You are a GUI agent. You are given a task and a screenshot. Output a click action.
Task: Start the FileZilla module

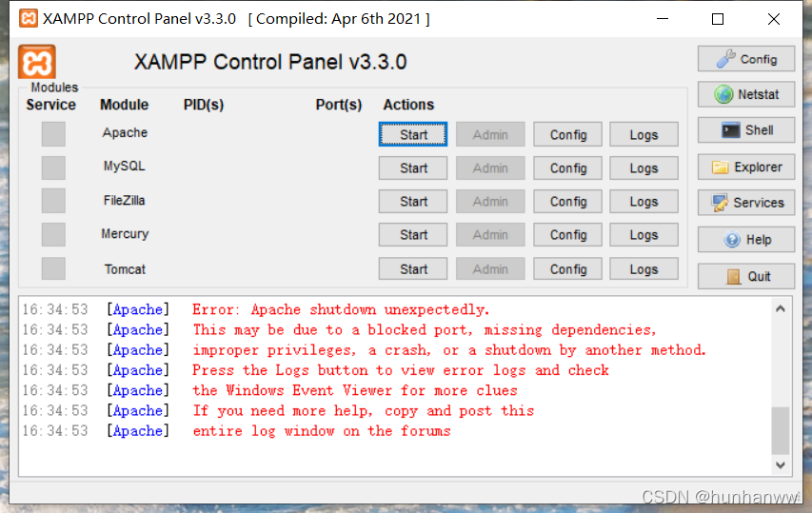[413, 202]
